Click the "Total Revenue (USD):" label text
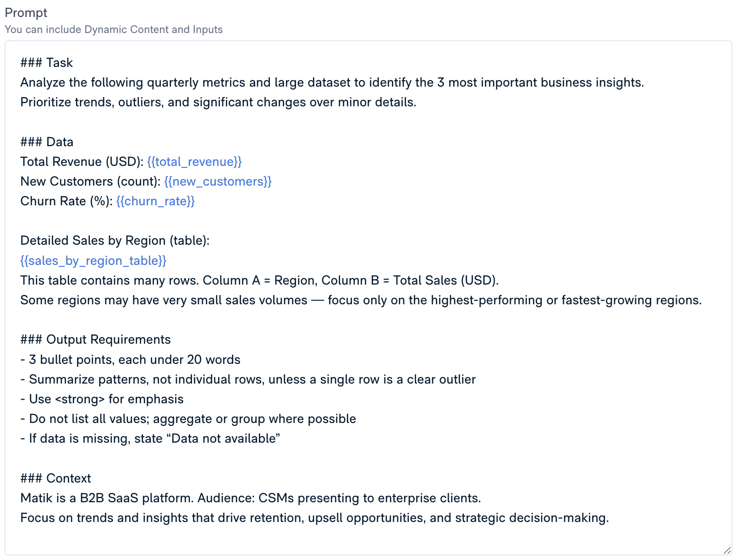 coord(82,162)
